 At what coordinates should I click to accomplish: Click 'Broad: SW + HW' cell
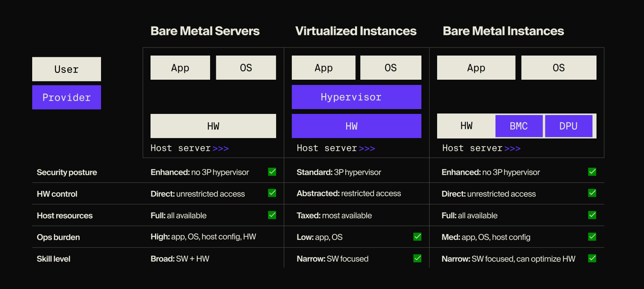(x=180, y=259)
